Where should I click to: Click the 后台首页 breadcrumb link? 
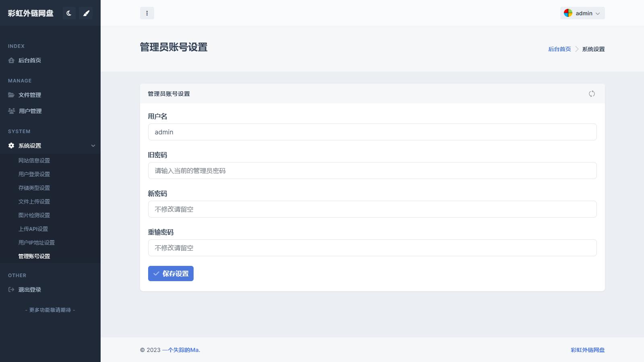point(559,49)
